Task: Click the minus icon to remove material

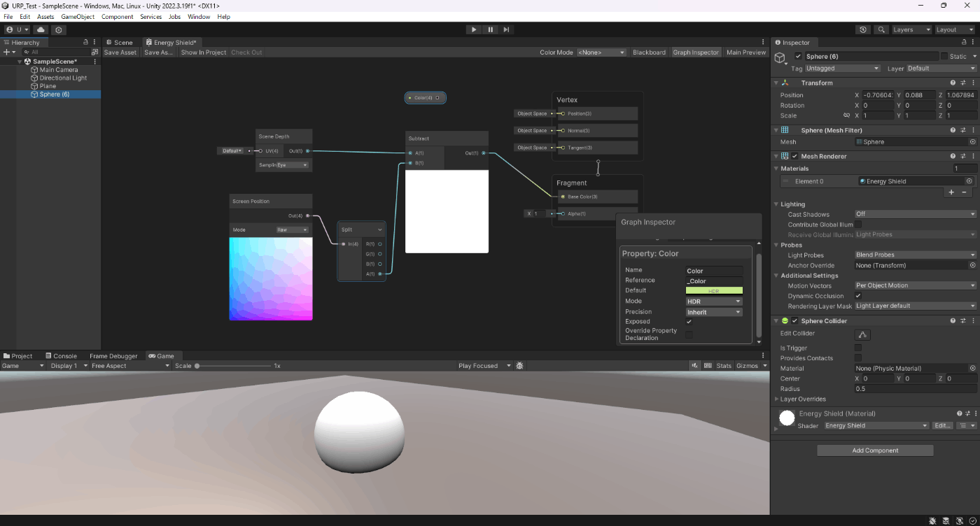Action: (964, 192)
